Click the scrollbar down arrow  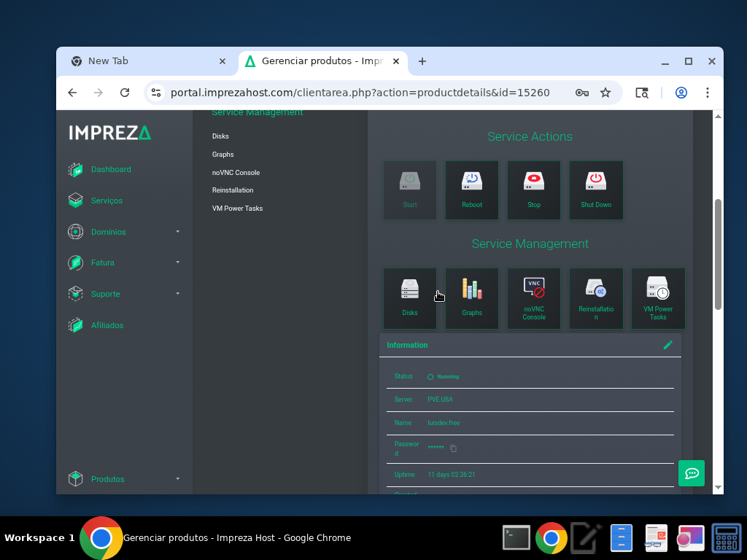pos(718,488)
